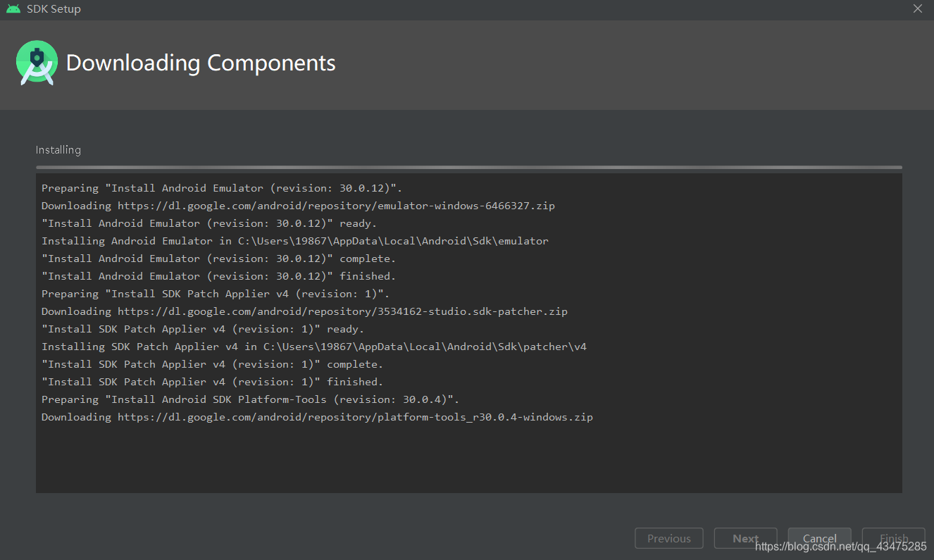
Task: Click the Android Studio logo icon
Action: [37, 63]
